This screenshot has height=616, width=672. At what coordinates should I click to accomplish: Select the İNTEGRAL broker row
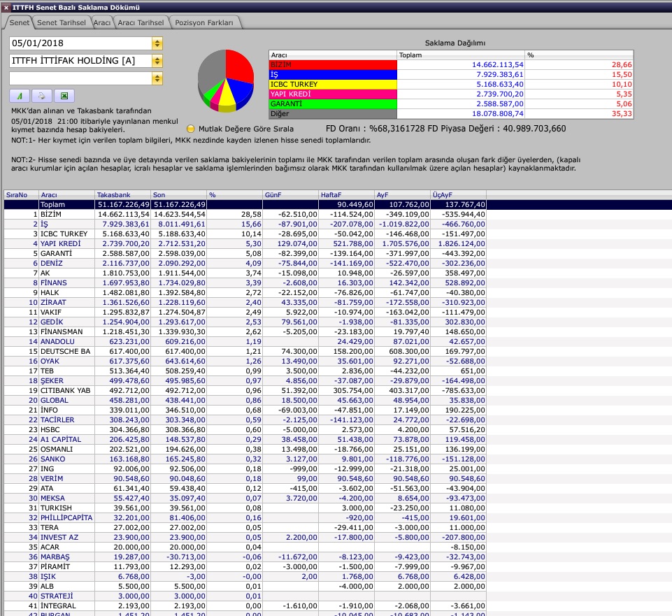click(245, 606)
